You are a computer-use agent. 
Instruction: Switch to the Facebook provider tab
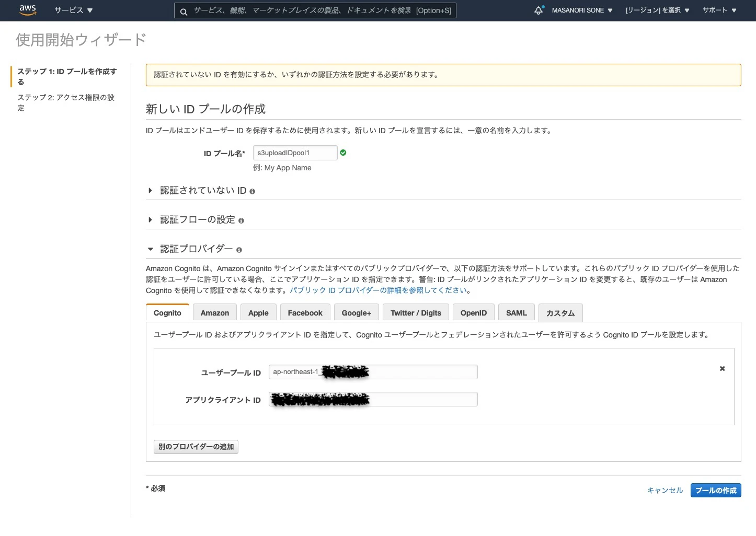click(305, 312)
